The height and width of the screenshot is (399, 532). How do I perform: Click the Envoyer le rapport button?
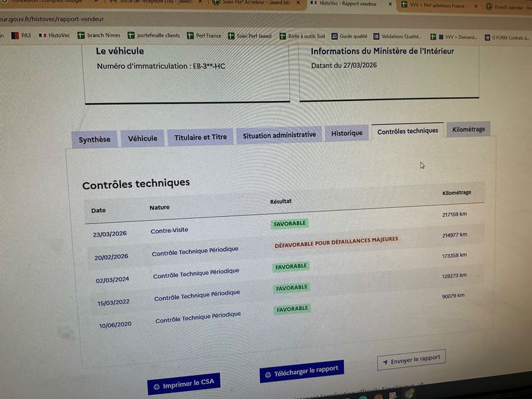411,360
